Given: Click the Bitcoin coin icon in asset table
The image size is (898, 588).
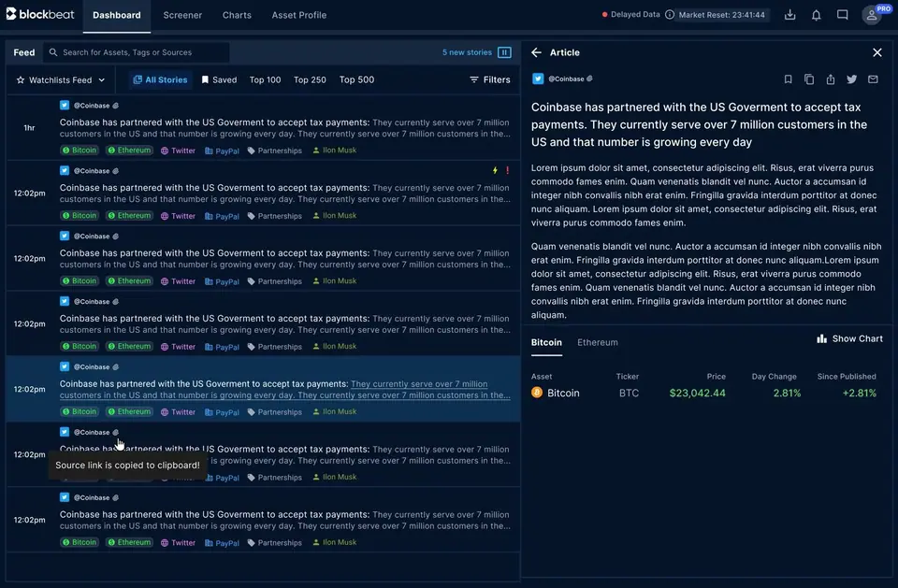Looking at the screenshot, I should pos(537,393).
